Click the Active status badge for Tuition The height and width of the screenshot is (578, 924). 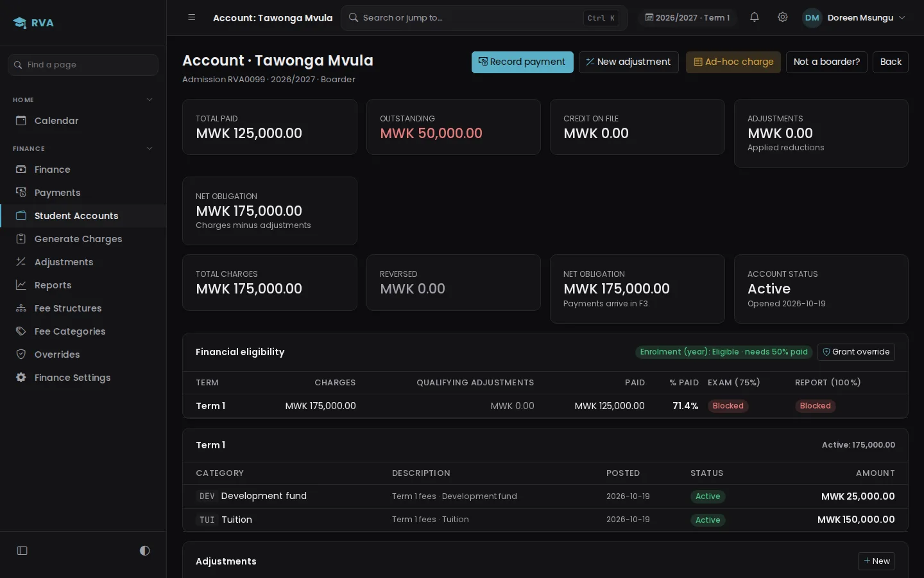coord(708,520)
